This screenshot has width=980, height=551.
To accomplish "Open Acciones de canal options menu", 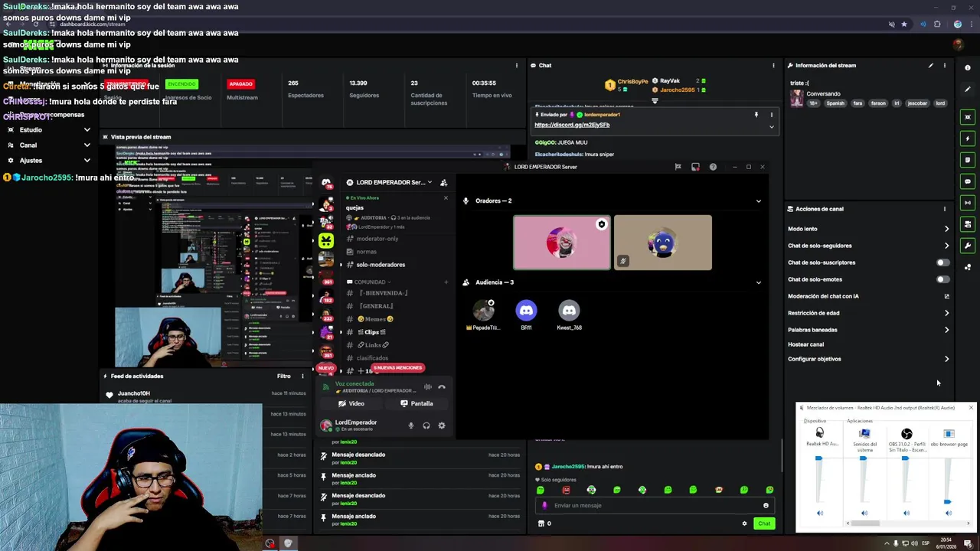I will coord(945,209).
